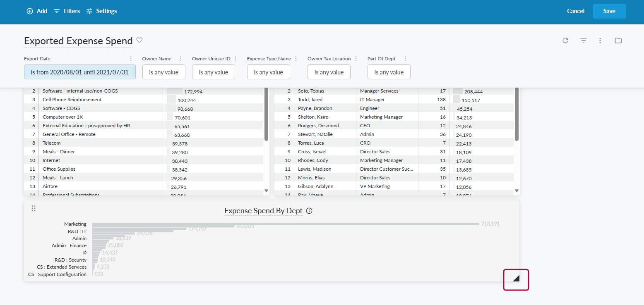Save the dashboard edits
The width and height of the screenshot is (644, 305).
point(609,11)
